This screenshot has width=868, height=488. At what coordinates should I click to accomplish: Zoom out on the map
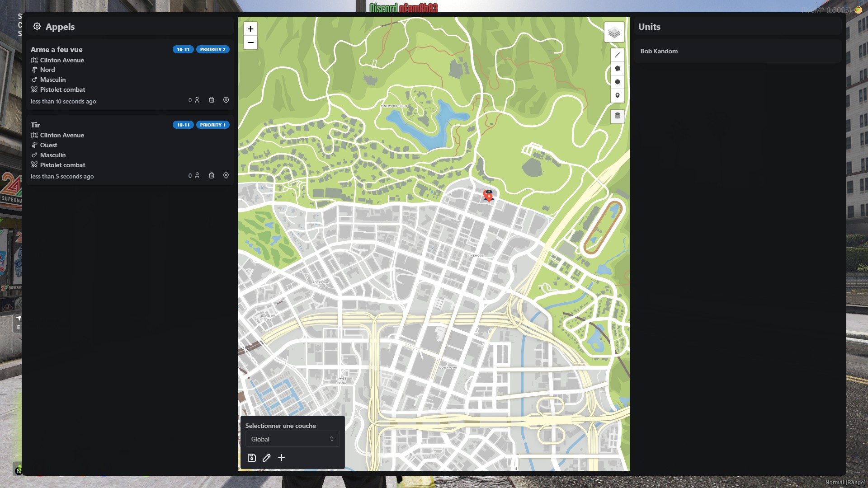(x=250, y=42)
